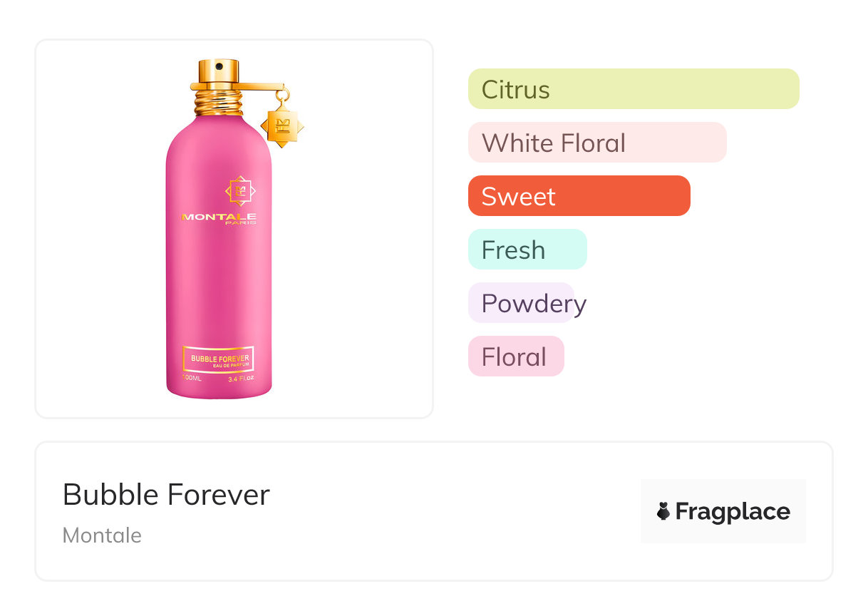Select the Citrus accord bar
The image size is (868, 616).
[x=634, y=89]
